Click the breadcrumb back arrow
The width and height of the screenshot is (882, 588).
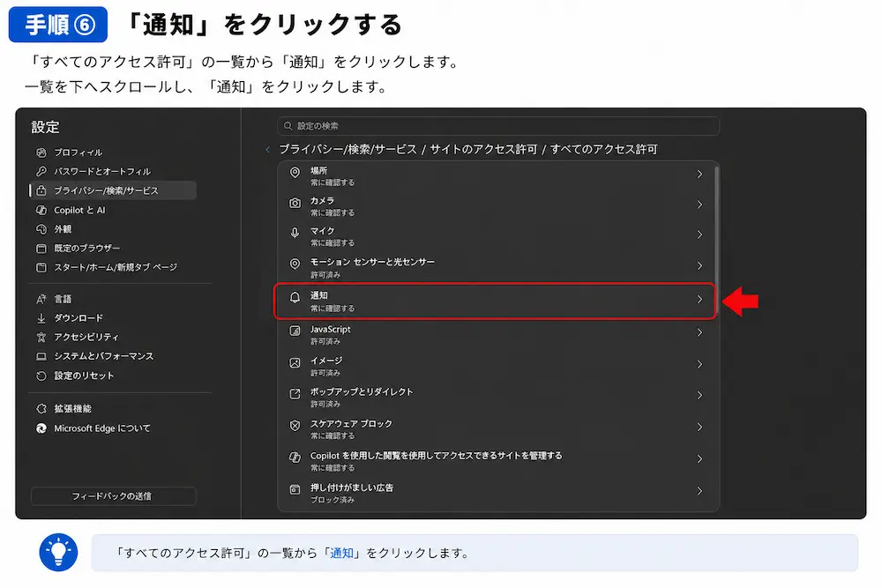pyautogui.click(x=268, y=150)
